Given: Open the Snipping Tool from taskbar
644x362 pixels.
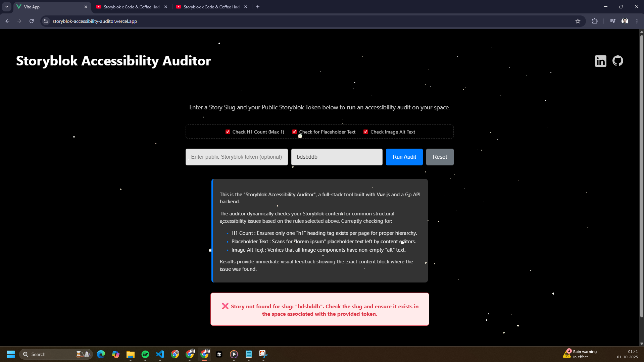Looking at the screenshot, I should tap(263, 354).
